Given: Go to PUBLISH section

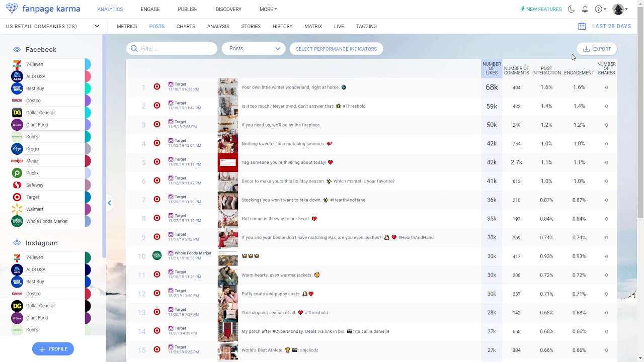Looking at the screenshot, I should point(188,9).
